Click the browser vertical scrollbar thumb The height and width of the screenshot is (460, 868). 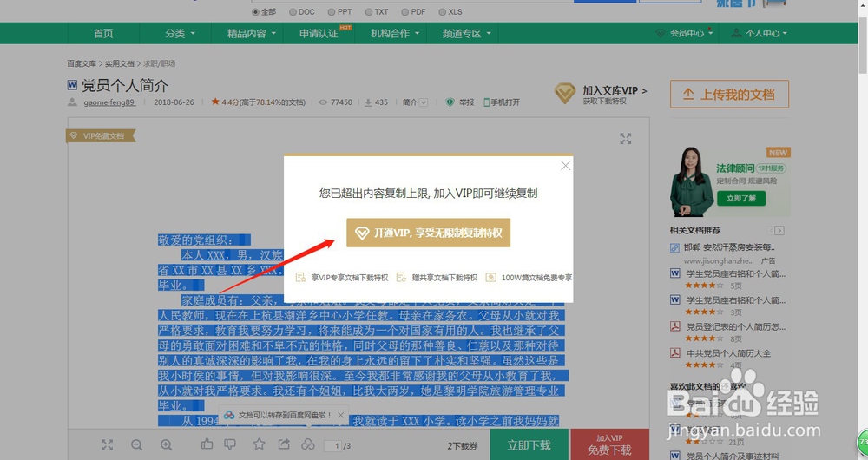pos(863,44)
